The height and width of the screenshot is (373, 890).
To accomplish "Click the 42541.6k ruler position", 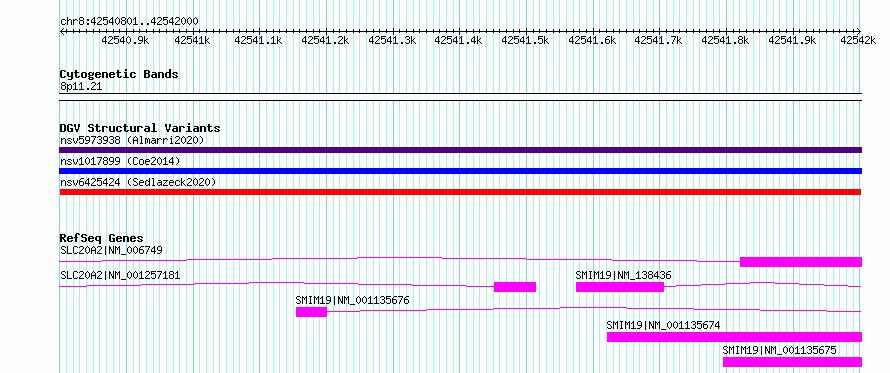I will coord(592,40).
